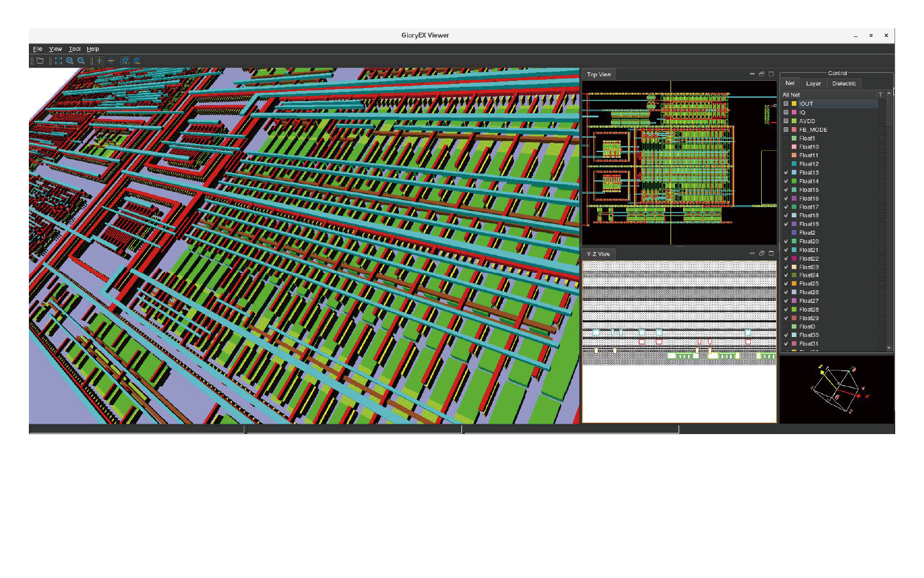Screen dimensions: 924x578
Task: Click the net list scroll-down arrow
Action: [889, 348]
